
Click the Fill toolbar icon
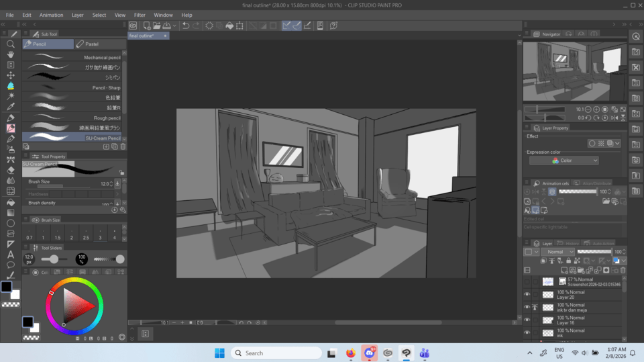coord(229,26)
